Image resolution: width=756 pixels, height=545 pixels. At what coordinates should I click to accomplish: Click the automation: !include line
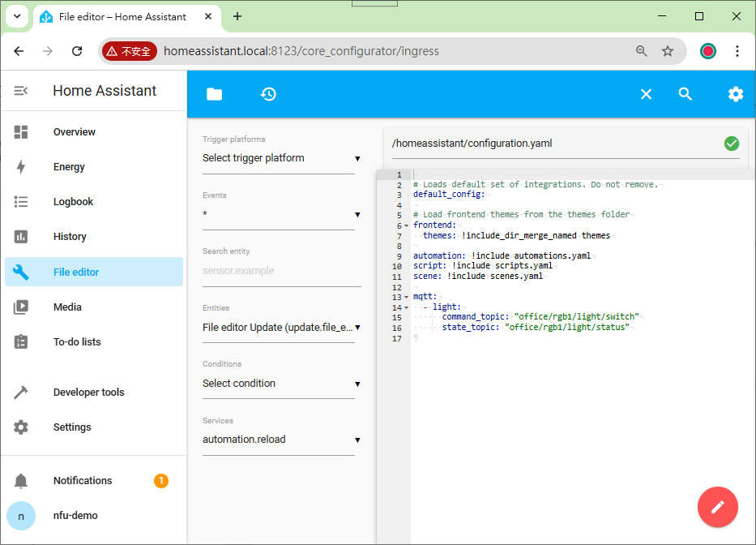tap(502, 255)
